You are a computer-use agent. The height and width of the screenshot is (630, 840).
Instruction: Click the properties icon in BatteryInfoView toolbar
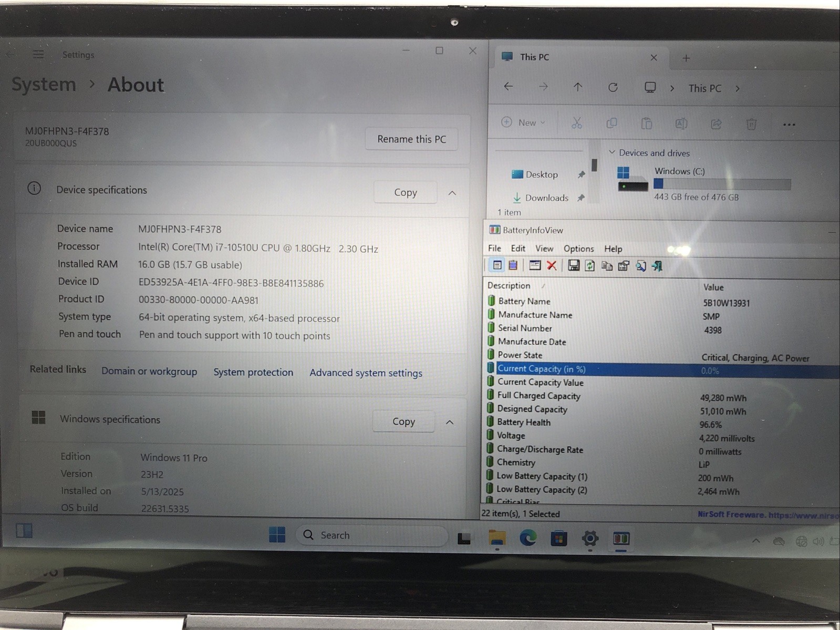pos(624,266)
